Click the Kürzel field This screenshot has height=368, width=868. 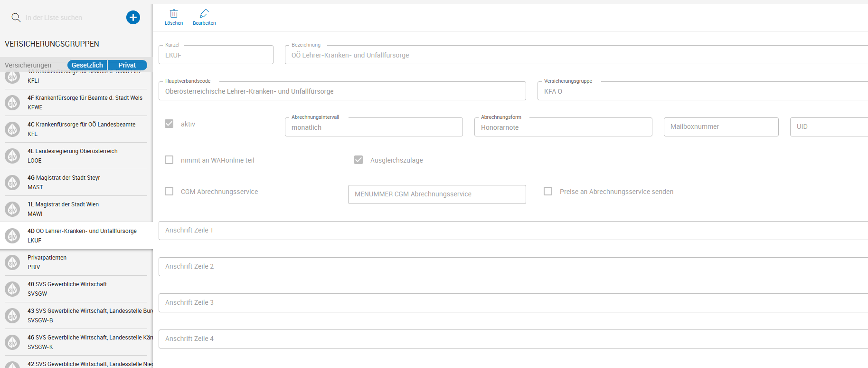tap(216, 55)
